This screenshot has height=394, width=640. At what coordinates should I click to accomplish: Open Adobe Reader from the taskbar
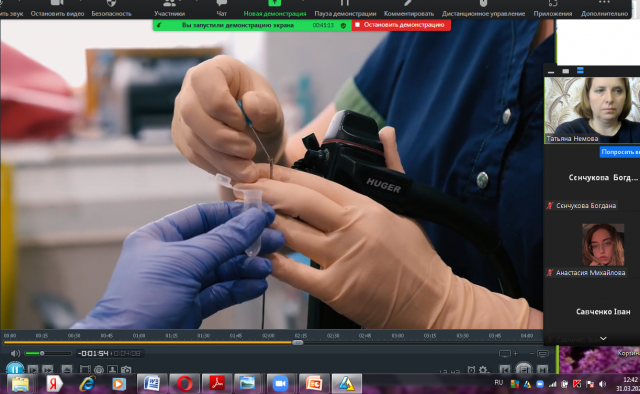pyautogui.click(x=217, y=384)
